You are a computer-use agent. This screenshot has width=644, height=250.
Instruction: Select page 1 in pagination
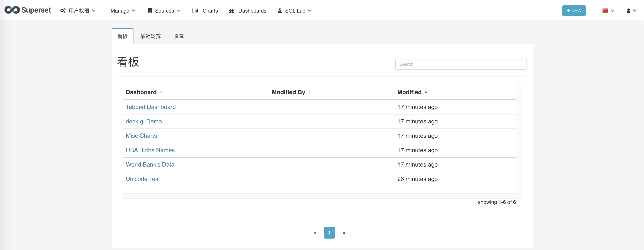tap(329, 233)
